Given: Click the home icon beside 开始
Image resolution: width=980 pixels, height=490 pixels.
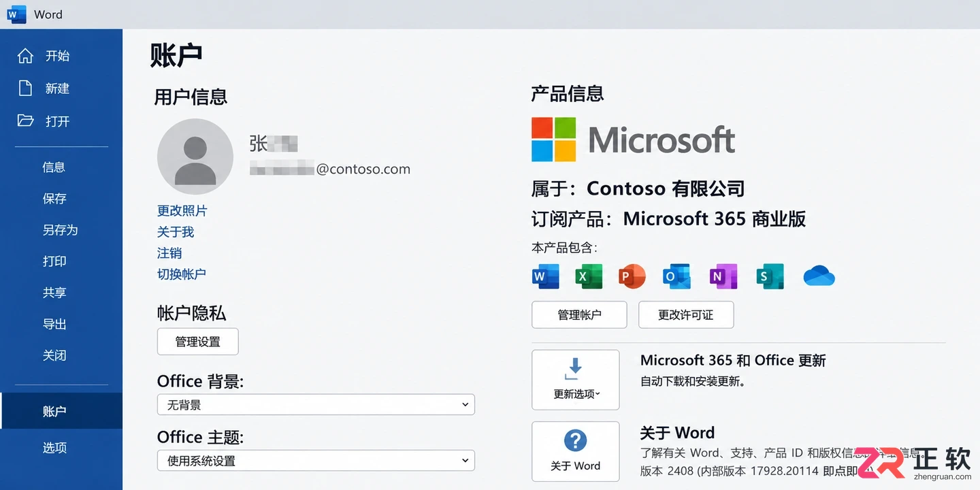Looking at the screenshot, I should click(x=25, y=56).
